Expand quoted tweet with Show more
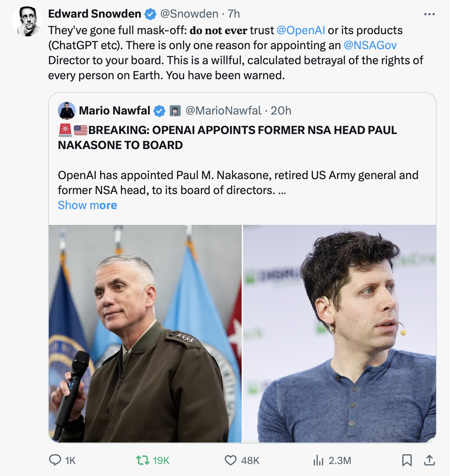This screenshot has width=451, height=476. tap(87, 205)
